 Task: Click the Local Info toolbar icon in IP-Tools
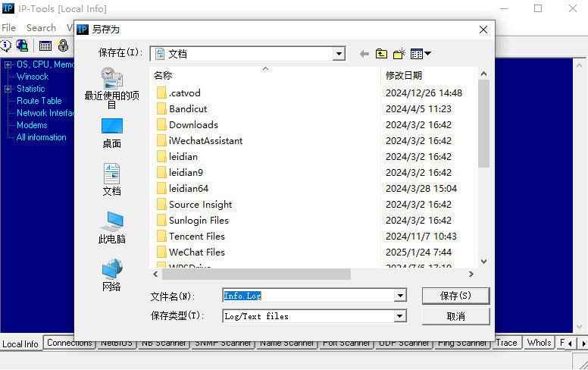pyautogui.click(x=6, y=45)
